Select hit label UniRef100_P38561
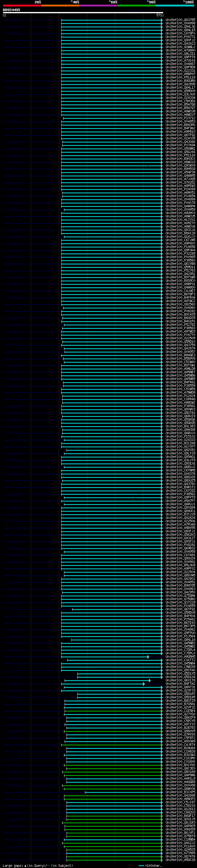 click(180, 406)
